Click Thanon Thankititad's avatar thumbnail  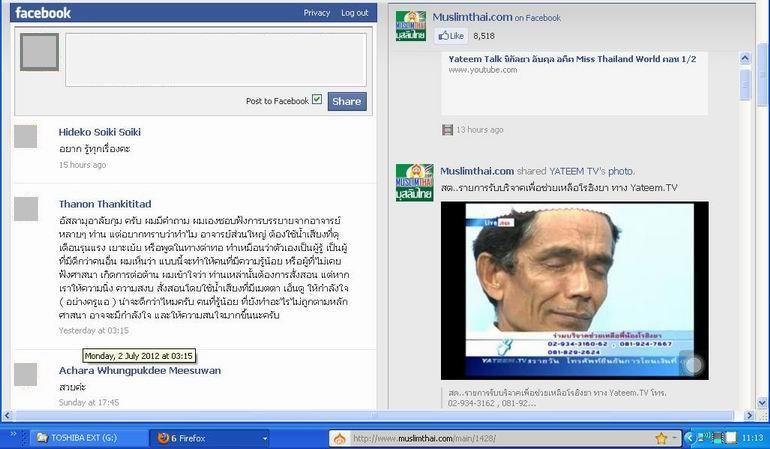click(26, 209)
